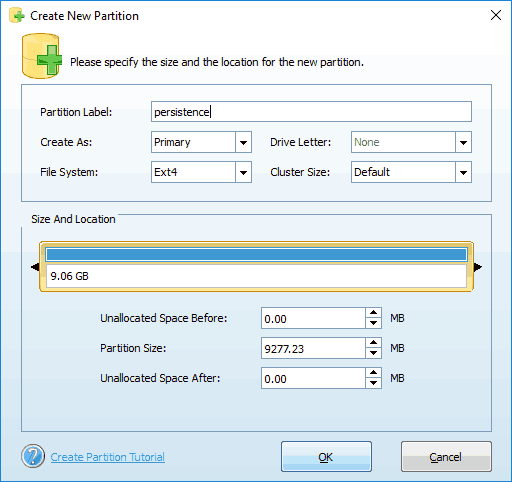Decrease Partition Size using down spinner arrow
The image size is (512, 482).
[373, 353]
